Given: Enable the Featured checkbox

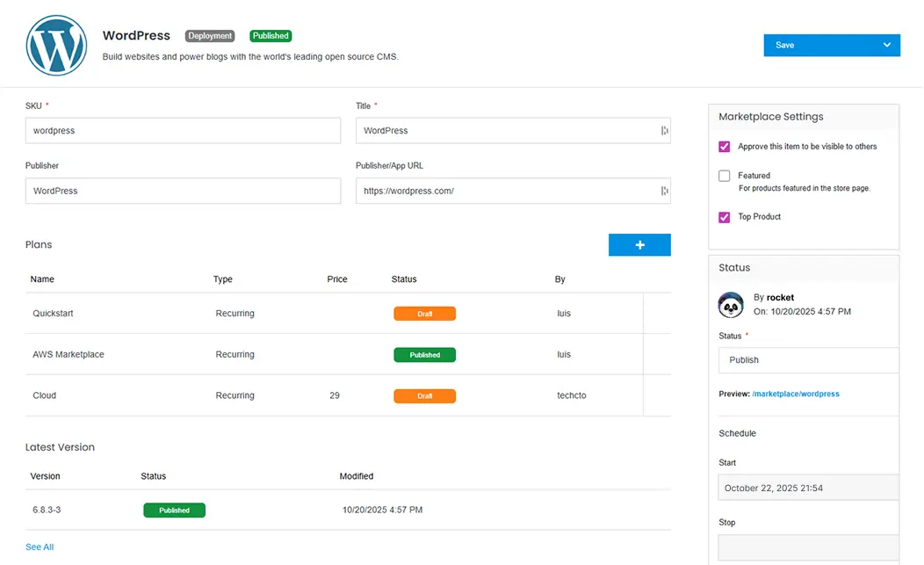Looking at the screenshot, I should pyautogui.click(x=725, y=176).
